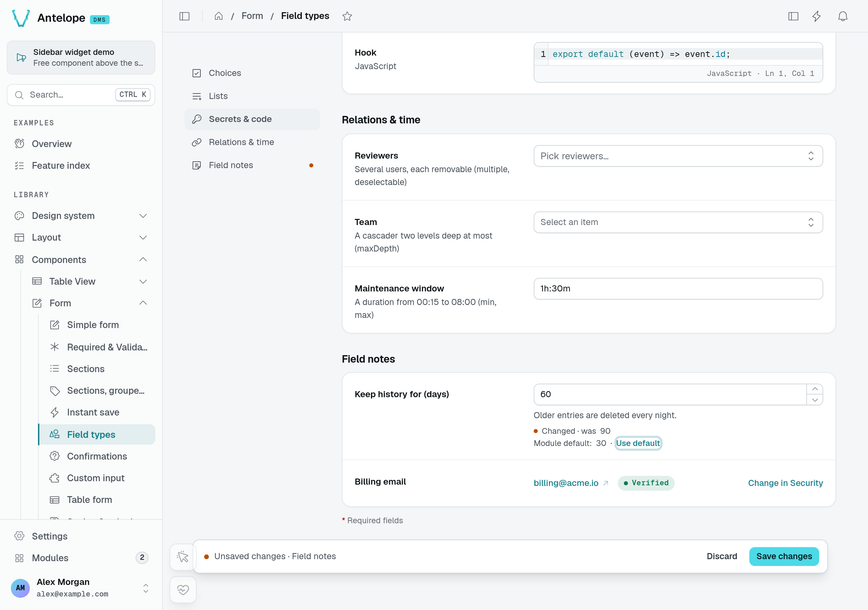Open the billing@acme.io external link arrow

tap(606, 483)
